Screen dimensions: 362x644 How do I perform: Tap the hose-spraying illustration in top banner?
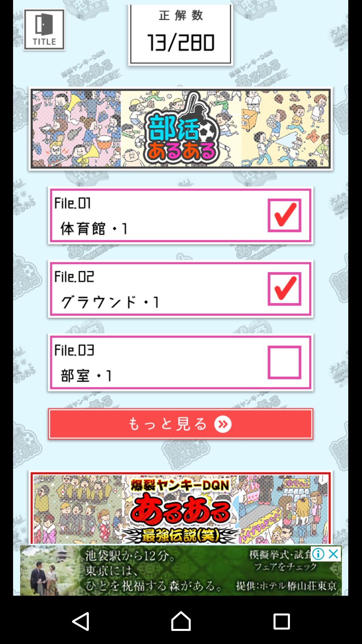(285, 129)
